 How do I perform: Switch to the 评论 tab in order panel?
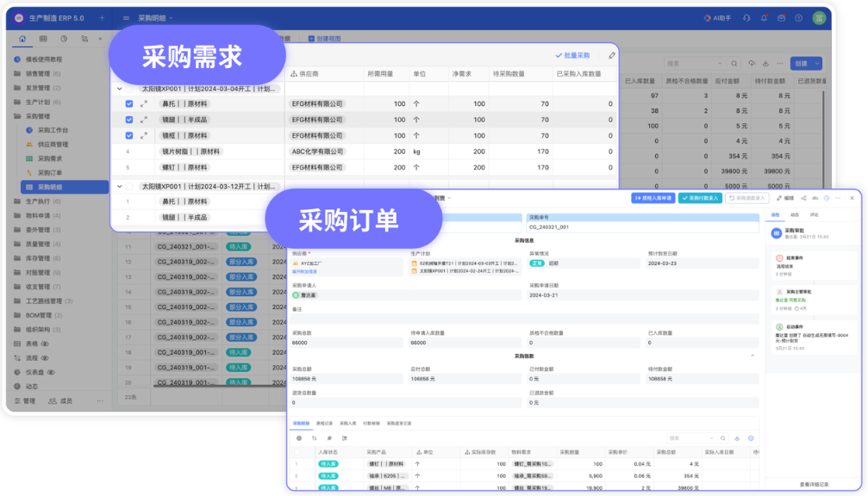pos(815,214)
